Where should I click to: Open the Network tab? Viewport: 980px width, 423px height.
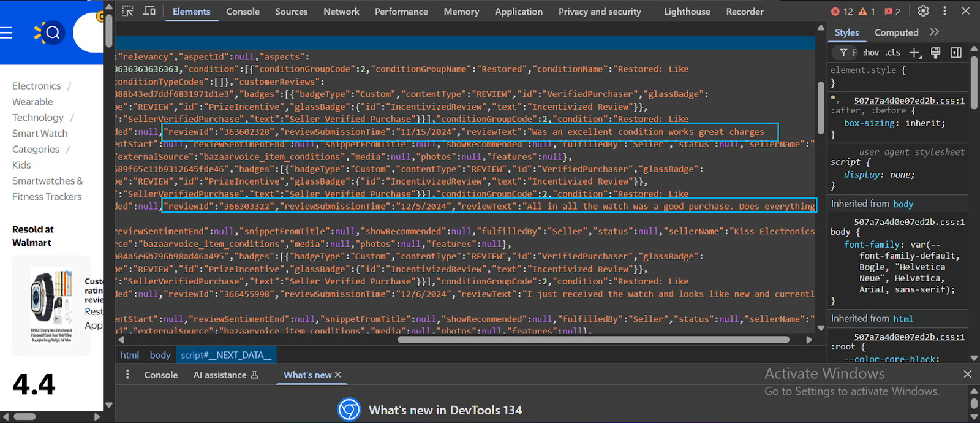[341, 11]
